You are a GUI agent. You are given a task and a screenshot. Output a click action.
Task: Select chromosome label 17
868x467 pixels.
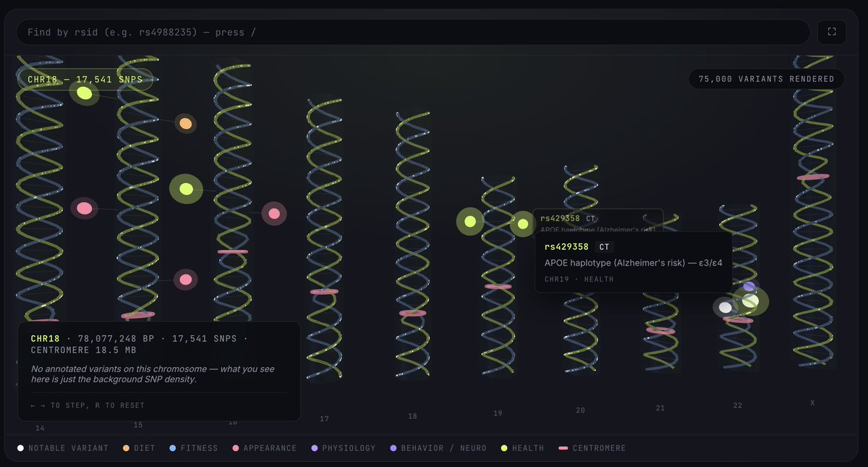pyautogui.click(x=324, y=418)
